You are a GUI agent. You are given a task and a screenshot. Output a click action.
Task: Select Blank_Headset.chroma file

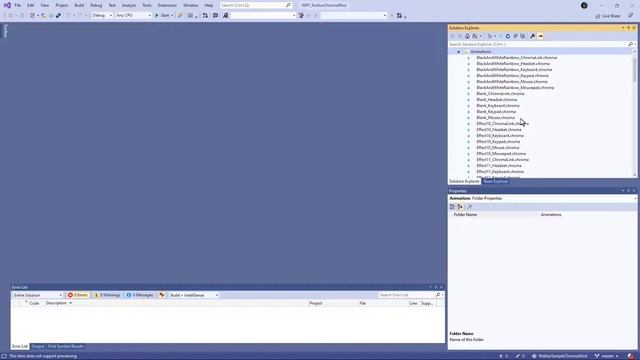pyautogui.click(x=496, y=100)
